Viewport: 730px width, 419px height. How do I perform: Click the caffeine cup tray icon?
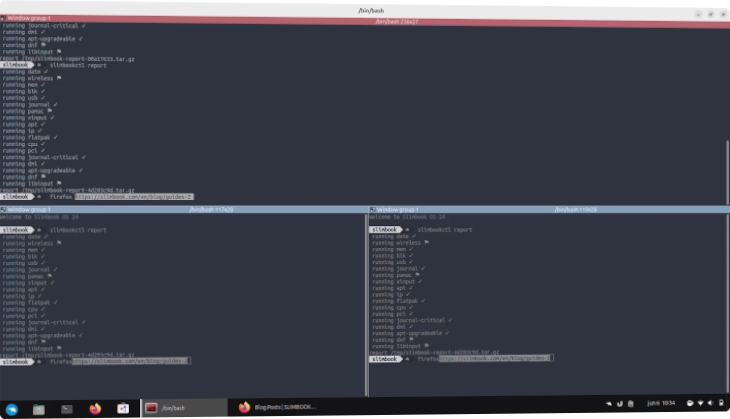click(x=690, y=403)
